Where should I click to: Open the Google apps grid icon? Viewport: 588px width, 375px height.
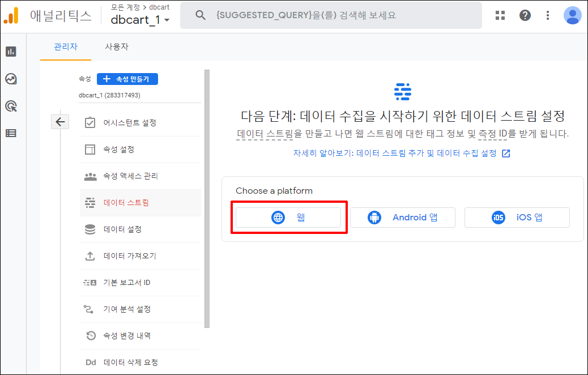500,15
